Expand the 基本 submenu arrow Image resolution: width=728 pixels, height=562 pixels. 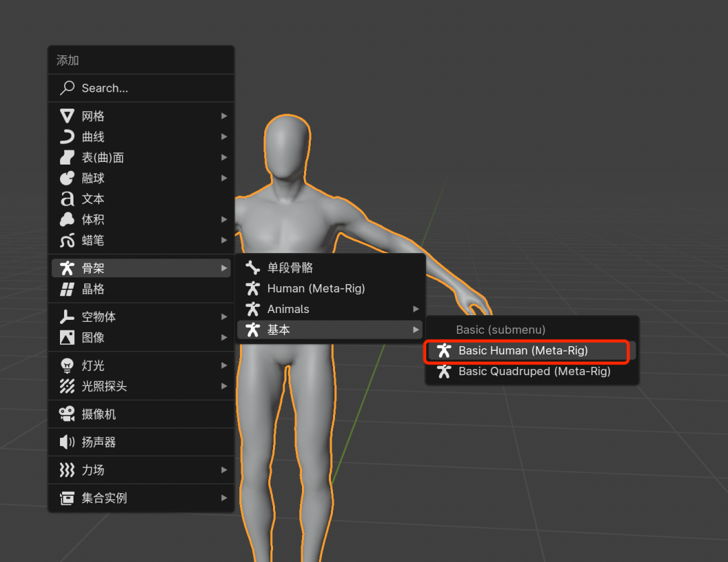(416, 330)
